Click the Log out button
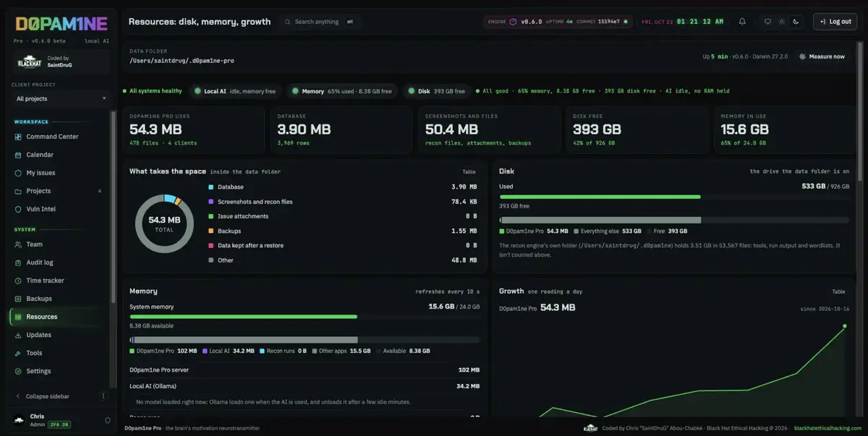The image size is (868, 436). (x=835, y=22)
